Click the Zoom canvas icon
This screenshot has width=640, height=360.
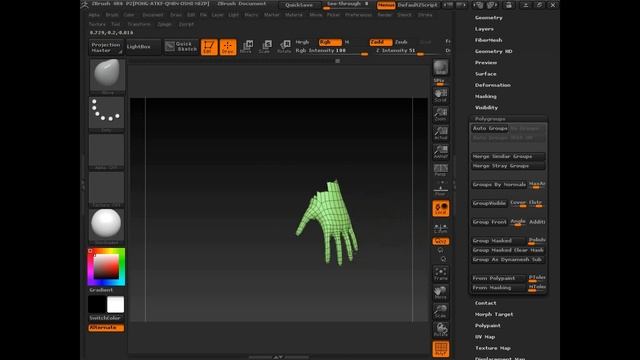(x=440, y=114)
